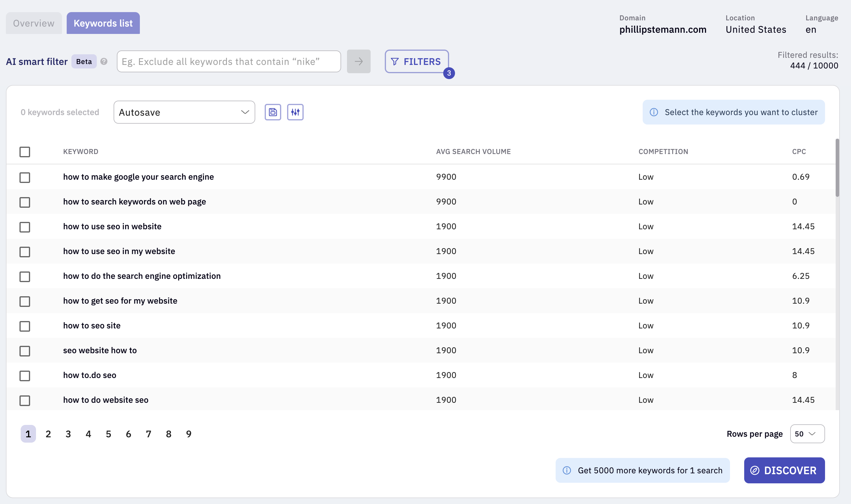This screenshot has height=504, width=851.
Task: Jump to results page 6
Action: coord(128,434)
